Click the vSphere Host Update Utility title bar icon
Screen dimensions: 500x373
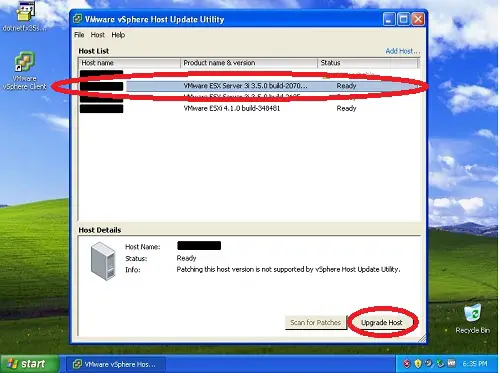coord(77,19)
